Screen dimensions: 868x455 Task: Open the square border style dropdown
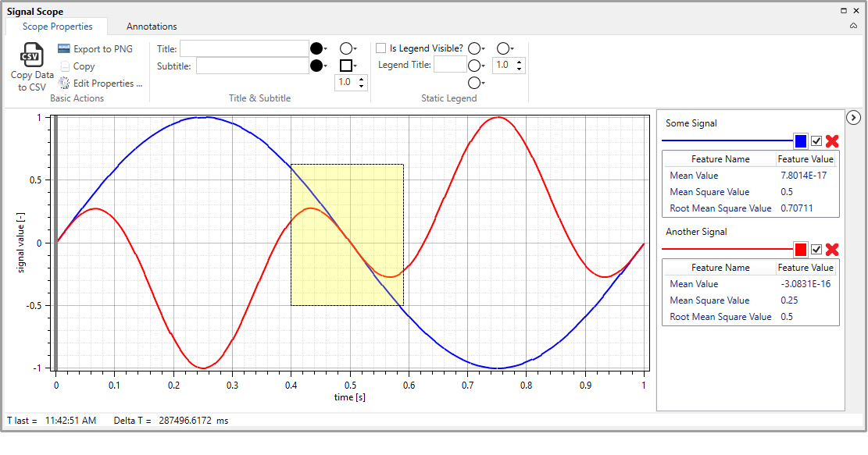(348, 66)
